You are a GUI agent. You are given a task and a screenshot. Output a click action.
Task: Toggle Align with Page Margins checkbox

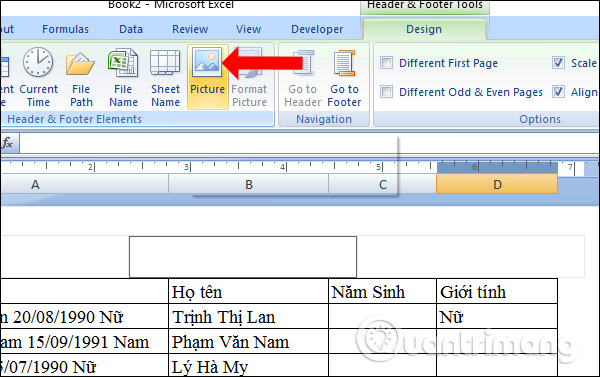tap(558, 91)
